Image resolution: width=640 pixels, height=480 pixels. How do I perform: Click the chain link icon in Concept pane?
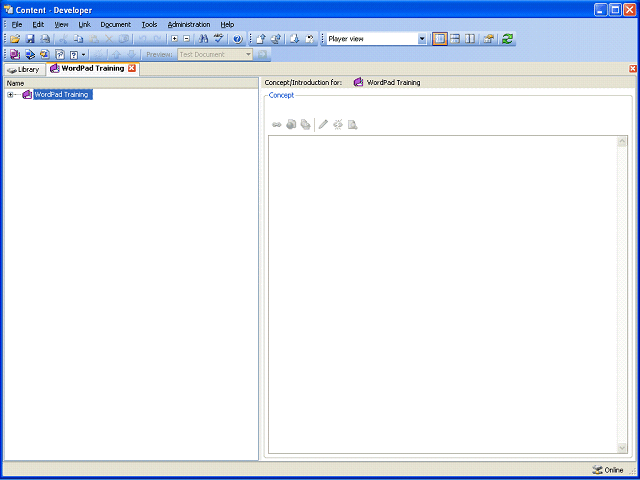pos(277,124)
